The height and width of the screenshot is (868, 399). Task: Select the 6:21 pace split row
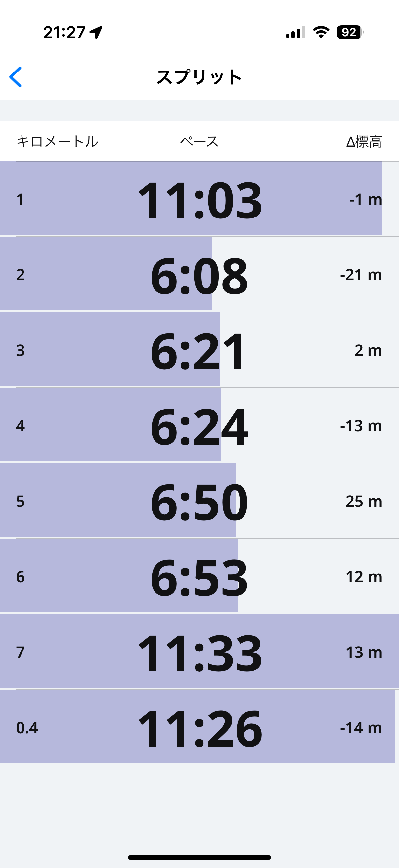tap(199, 351)
